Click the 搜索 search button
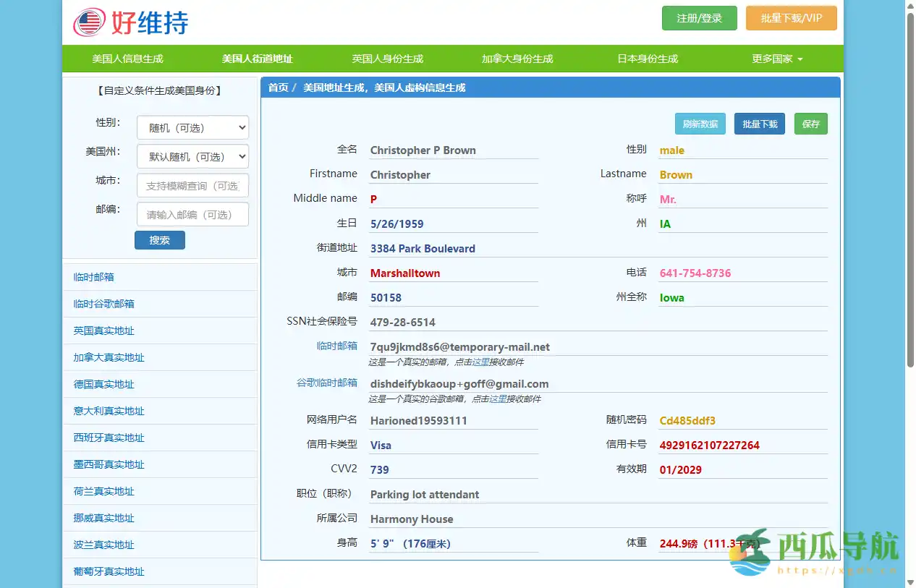Viewport: 916px width, 588px height. [x=160, y=240]
